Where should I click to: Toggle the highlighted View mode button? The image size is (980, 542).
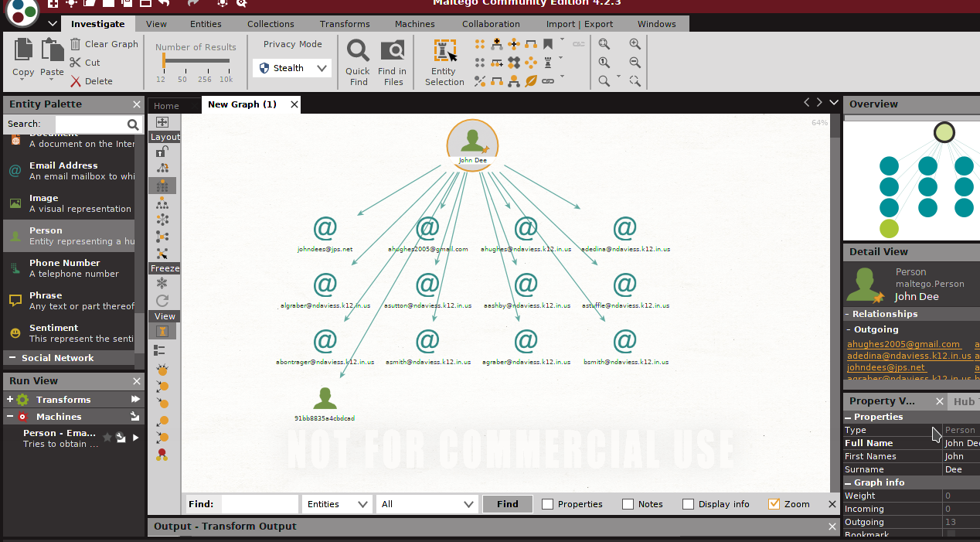click(162, 332)
